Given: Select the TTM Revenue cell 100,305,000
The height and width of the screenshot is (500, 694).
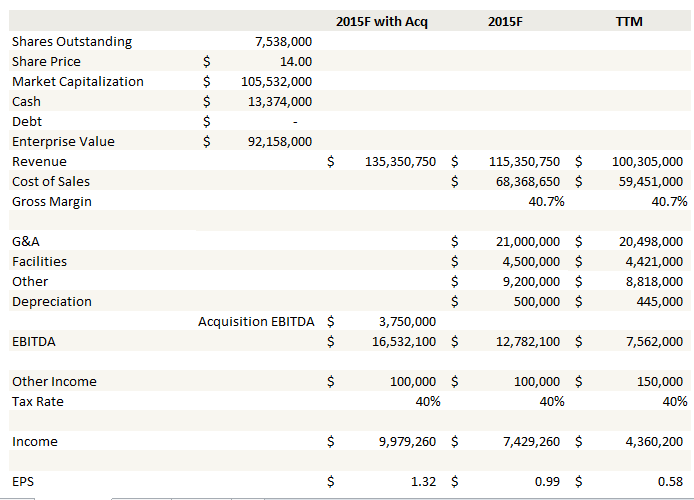Looking at the screenshot, I should 646,161.
